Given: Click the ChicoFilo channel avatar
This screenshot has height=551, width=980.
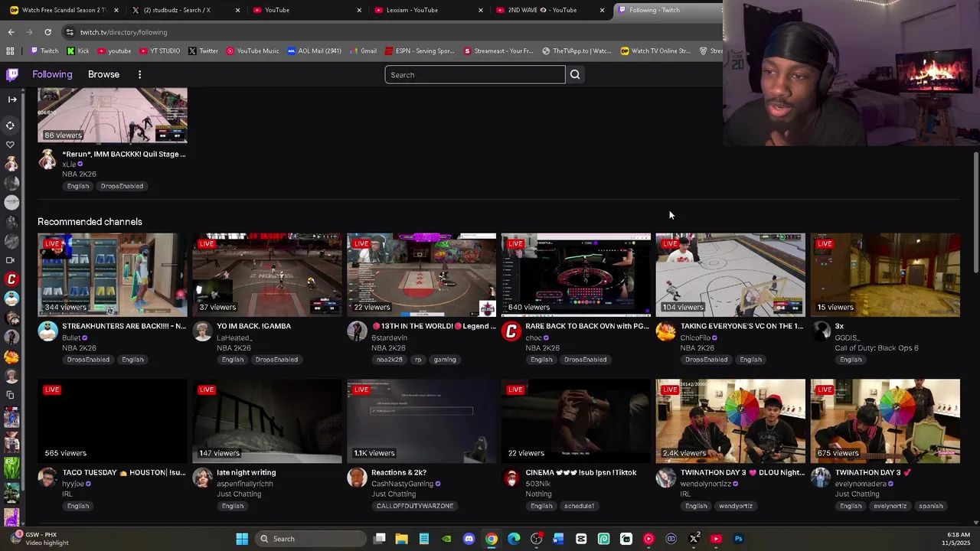Looking at the screenshot, I should pos(665,331).
